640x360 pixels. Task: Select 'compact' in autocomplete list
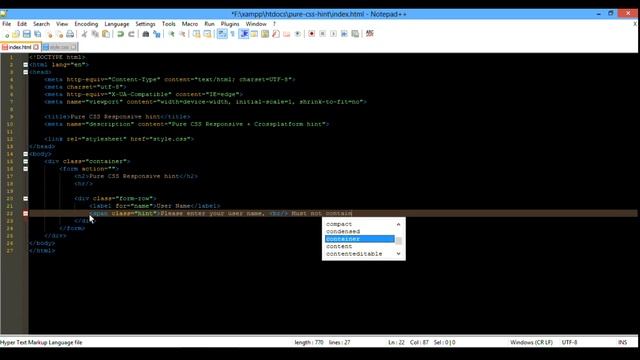point(339,224)
